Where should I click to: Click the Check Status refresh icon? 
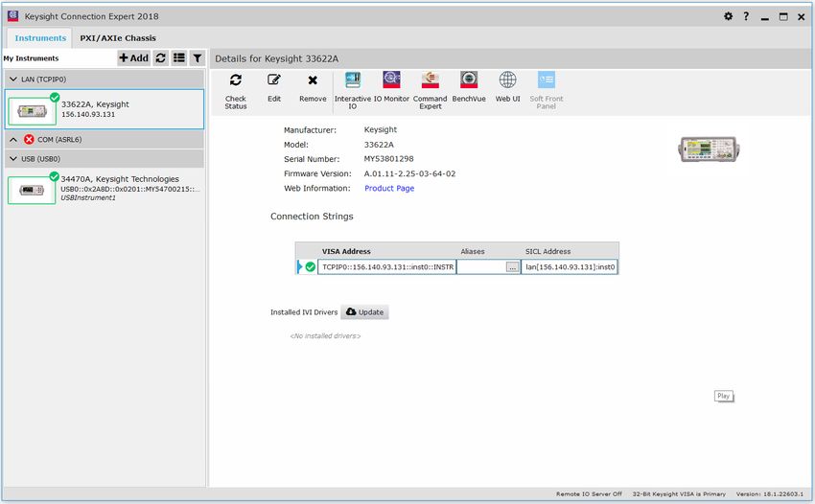[236, 80]
